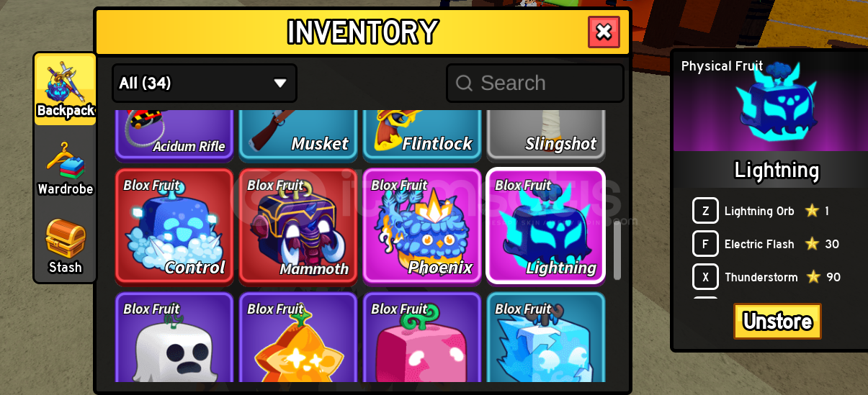The width and height of the screenshot is (868, 395).
Task: Select the pink cube Blox Fruit
Action: point(422,337)
